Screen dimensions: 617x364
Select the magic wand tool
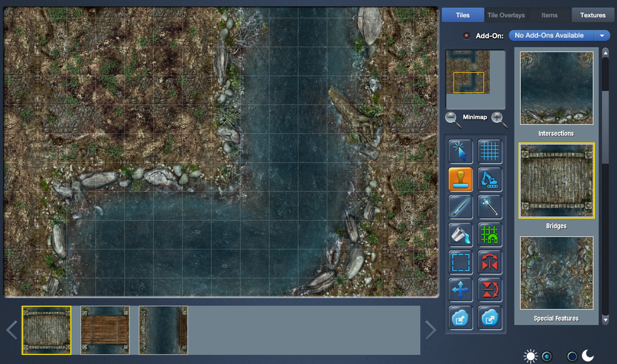pos(490,207)
